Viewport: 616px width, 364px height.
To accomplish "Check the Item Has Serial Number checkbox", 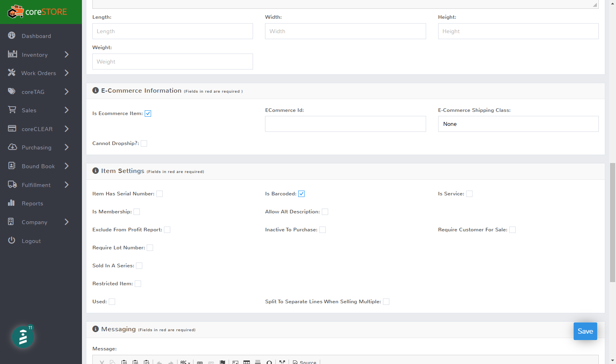I will click(x=159, y=194).
